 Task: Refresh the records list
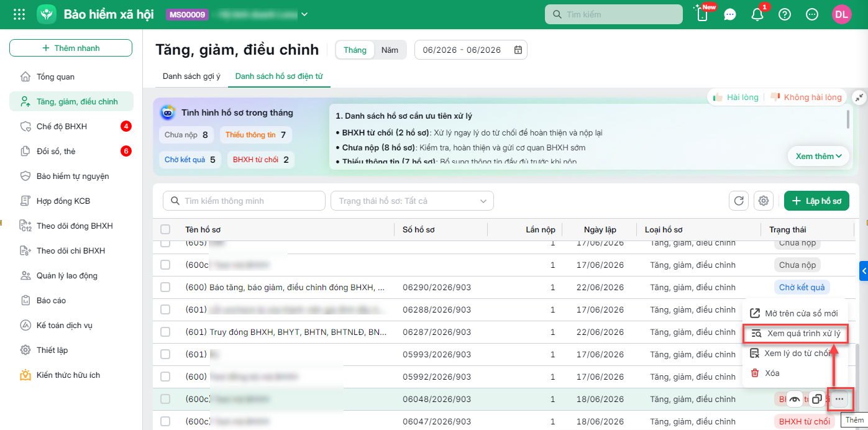point(739,201)
